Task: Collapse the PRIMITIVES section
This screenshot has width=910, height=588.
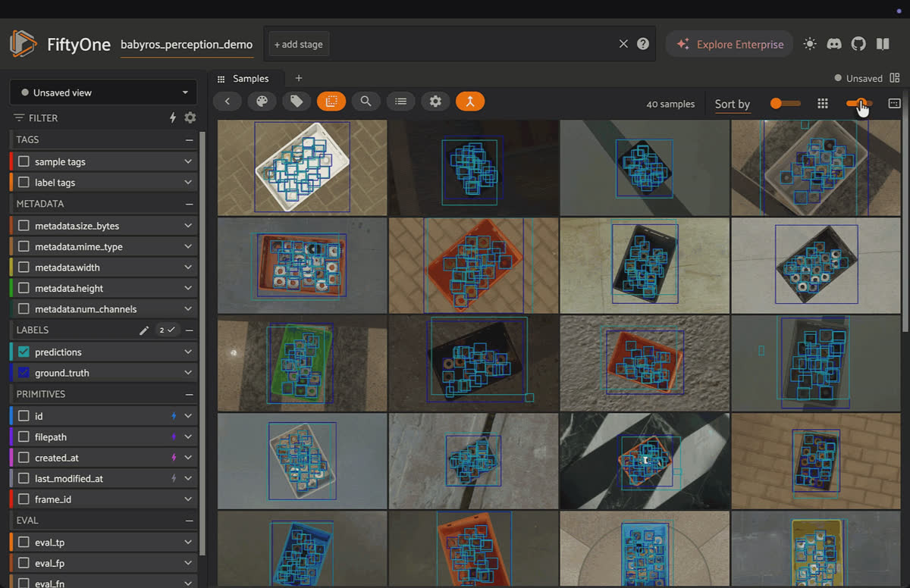Action: (189, 394)
